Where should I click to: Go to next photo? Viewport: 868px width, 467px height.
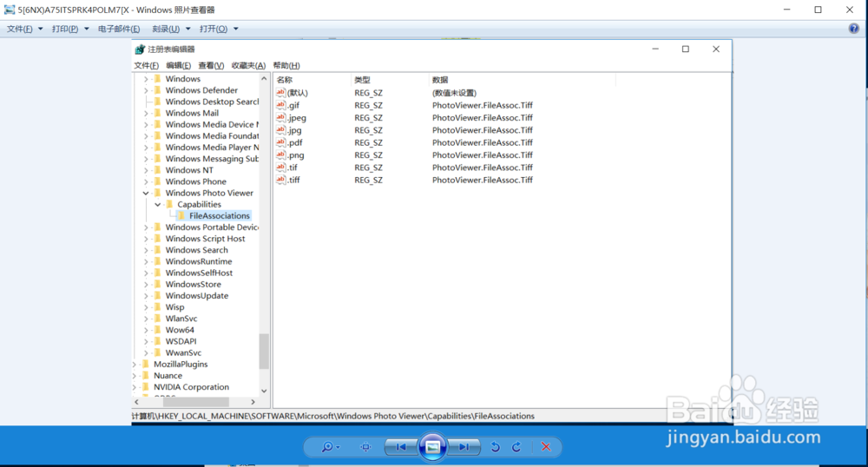(464, 447)
